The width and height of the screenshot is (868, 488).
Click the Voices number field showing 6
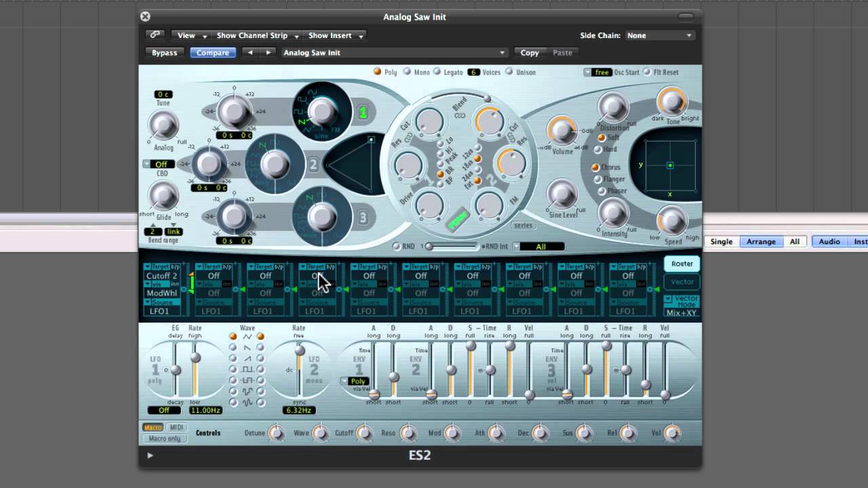[473, 72]
